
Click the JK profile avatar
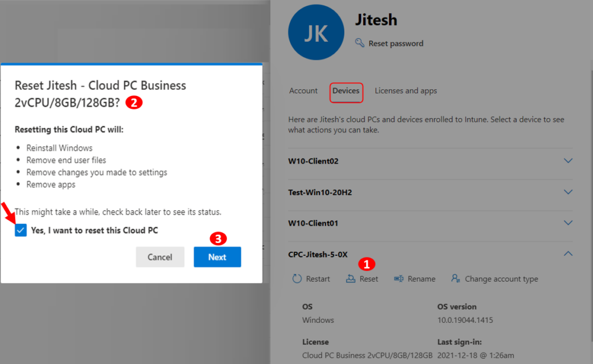point(316,32)
